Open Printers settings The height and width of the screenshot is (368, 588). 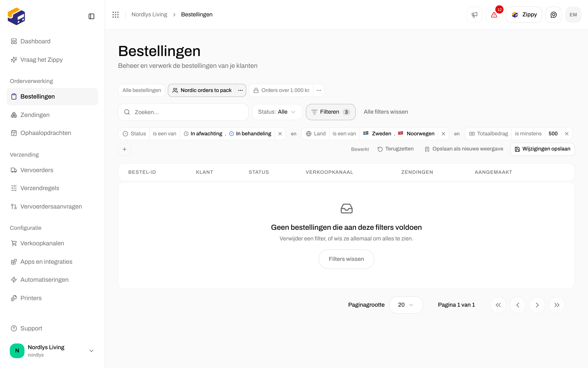[52, 298]
